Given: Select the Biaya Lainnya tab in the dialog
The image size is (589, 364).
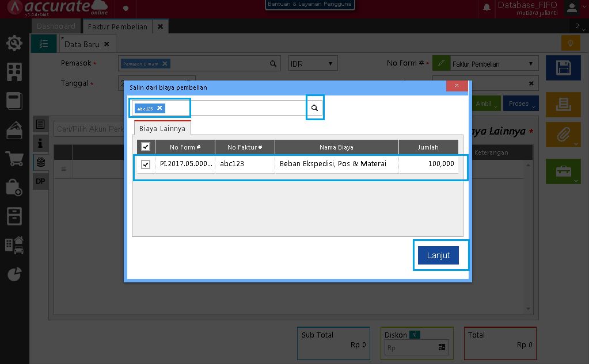Looking at the screenshot, I should coord(161,128).
